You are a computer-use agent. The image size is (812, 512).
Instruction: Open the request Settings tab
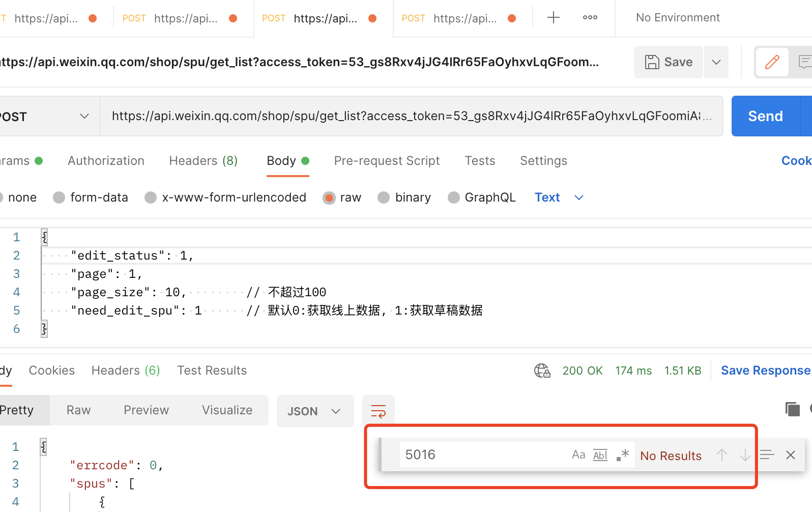coord(543,161)
